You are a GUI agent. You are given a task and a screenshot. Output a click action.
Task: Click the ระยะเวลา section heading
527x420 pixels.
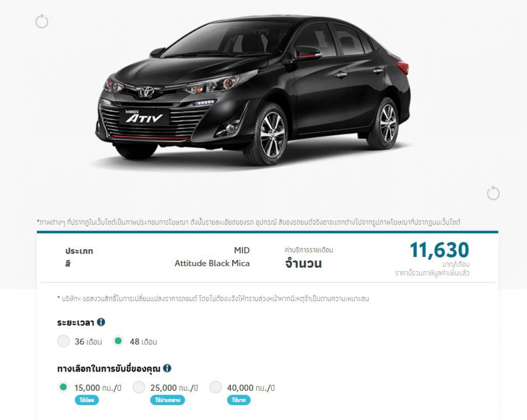click(x=76, y=323)
